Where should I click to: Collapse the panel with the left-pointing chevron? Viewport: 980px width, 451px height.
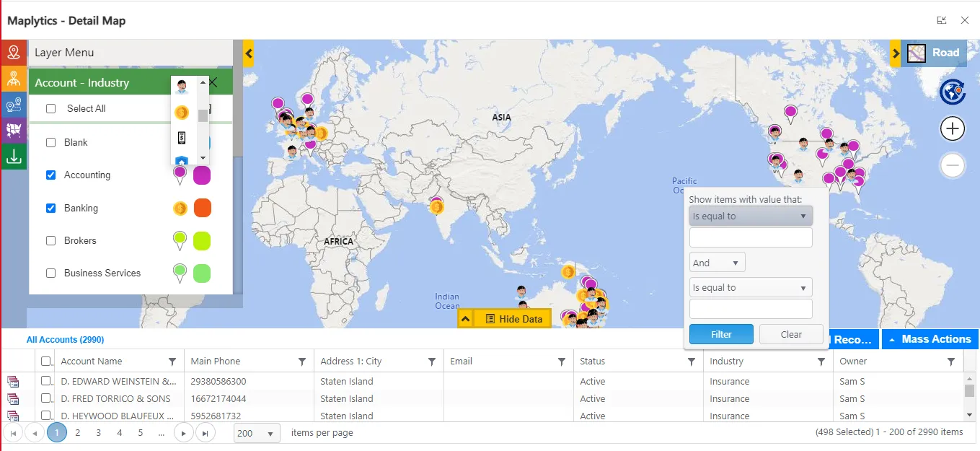pos(247,53)
